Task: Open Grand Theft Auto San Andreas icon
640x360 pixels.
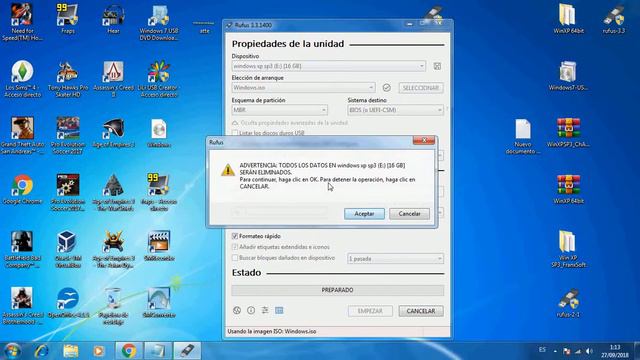Action: [x=22, y=136]
